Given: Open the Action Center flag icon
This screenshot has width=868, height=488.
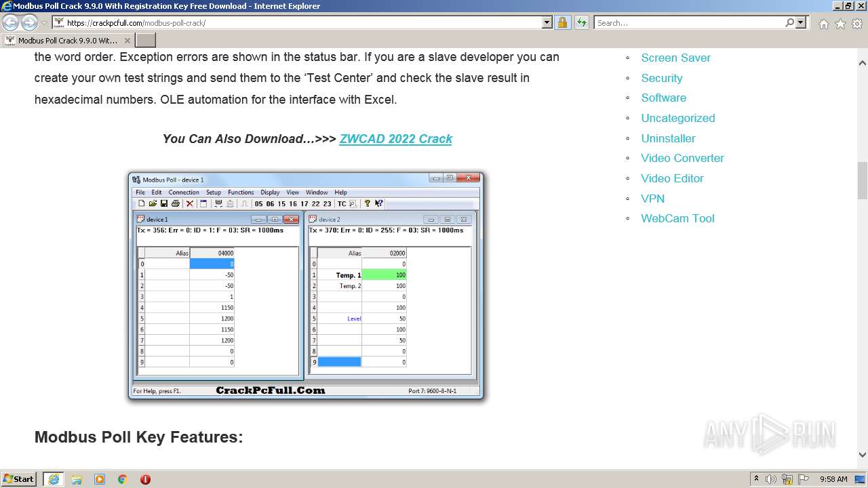Looking at the screenshot, I should (x=804, y=479).
